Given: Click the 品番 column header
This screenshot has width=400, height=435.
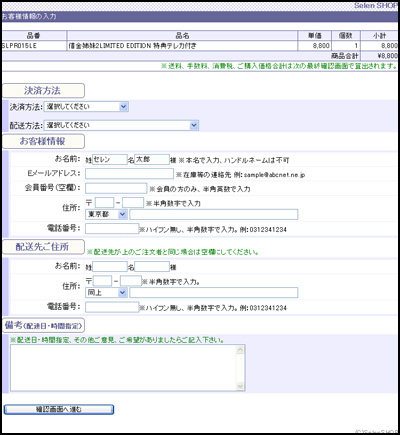Looking at the screenshot, I should click(34, 36).
